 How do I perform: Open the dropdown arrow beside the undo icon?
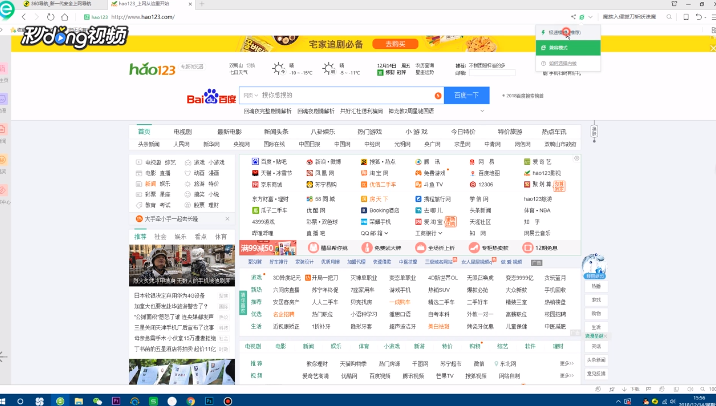(x=705, y=17)
